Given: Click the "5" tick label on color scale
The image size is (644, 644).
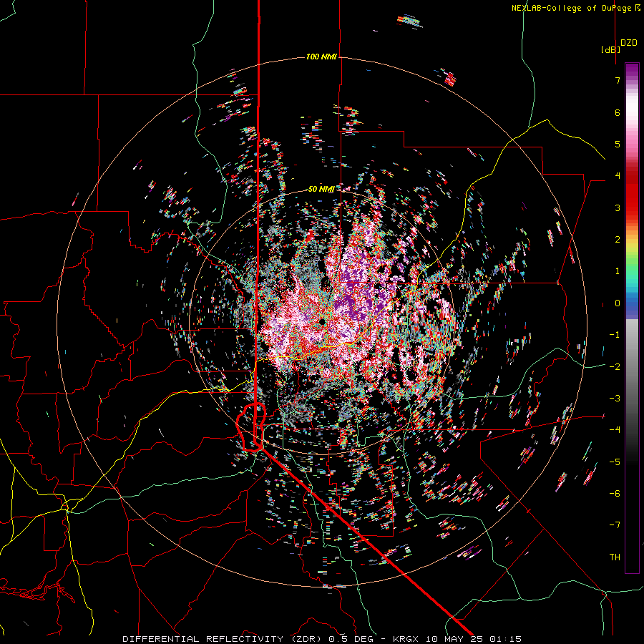Looking at the screenshot, I should click(x=618, y=144).
